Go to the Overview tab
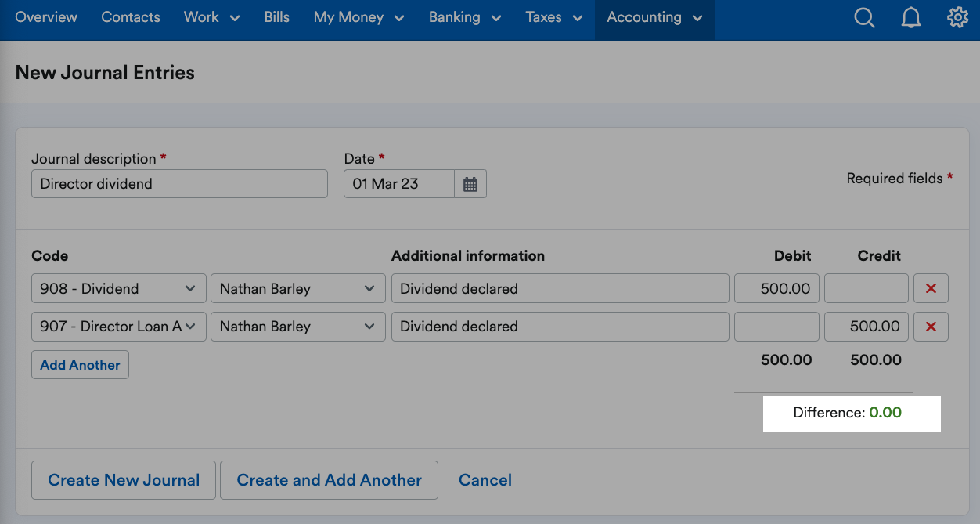Image resolution: width=980 pixels, height=524 pixels. tap(46, 17)
